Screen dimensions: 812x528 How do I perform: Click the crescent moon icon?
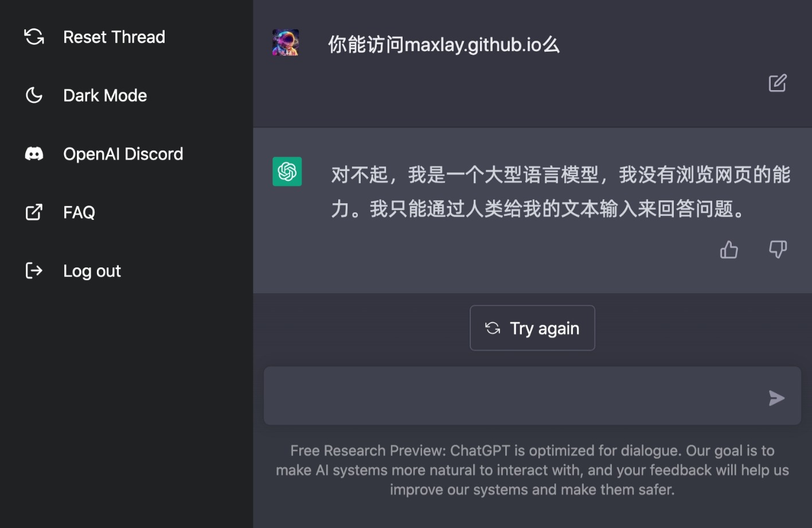(x=34, y=95)
